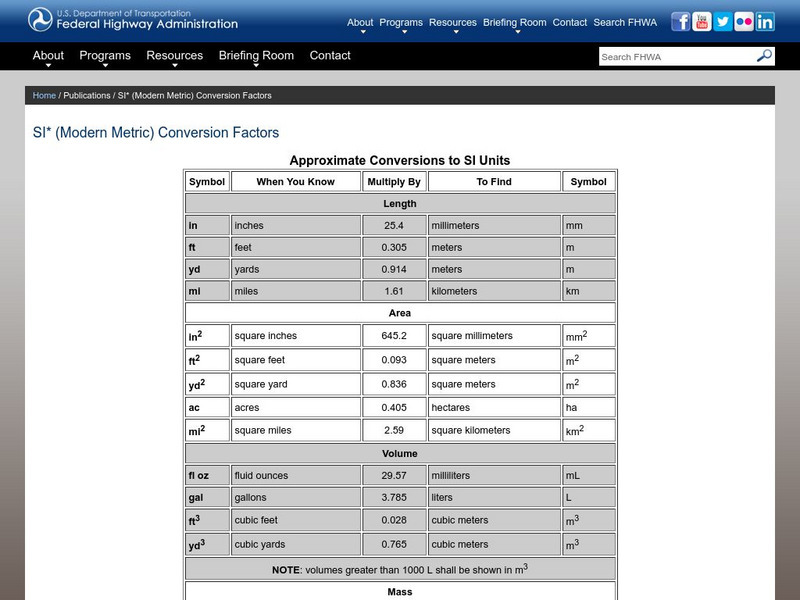
Task: Click the 2.59 square miles multiplier cell
Action: tap(394, 431)
